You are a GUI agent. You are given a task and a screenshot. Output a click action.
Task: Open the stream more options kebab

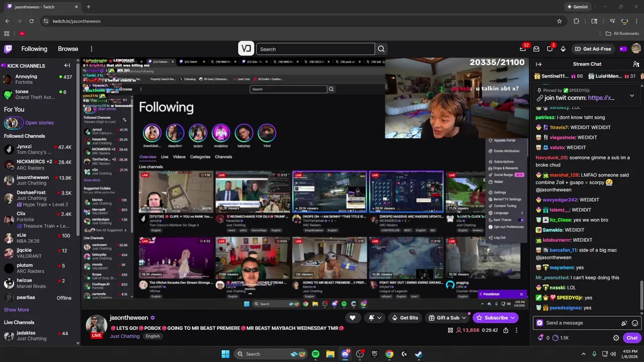tap(516, 330)
